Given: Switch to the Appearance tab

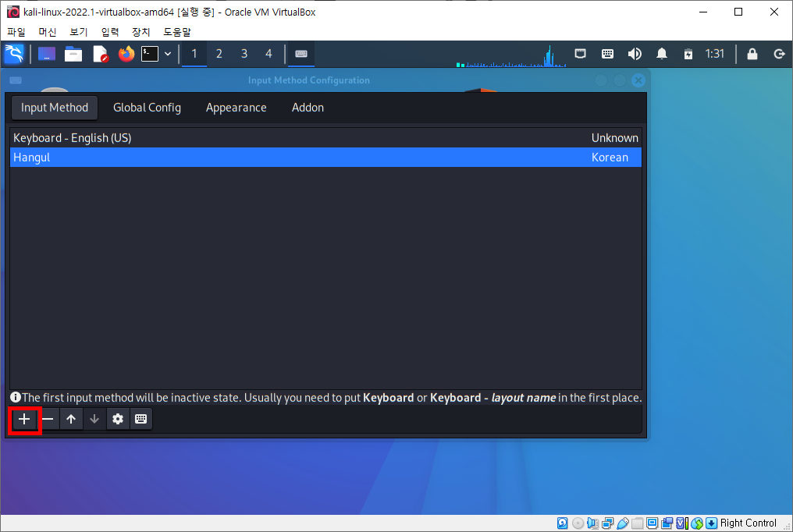Looking at the screenshot, I should click(x=236, y=108).
